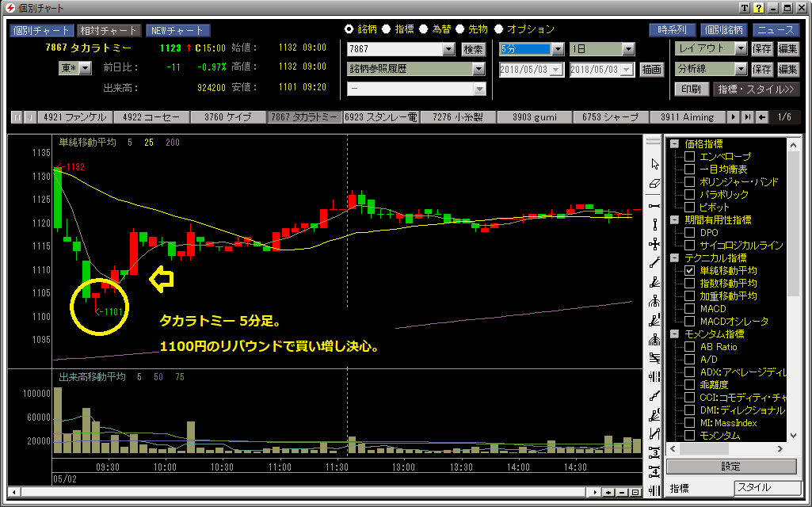The image size is (812, 507).
Task: Collapse the テクニカル指標 tree group
Action: (674, 258)
